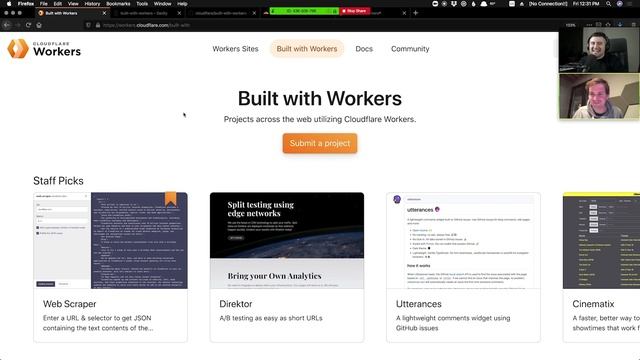Image resolution: width=640 pixels, height=360 pixels.
Task: Click the "A/B testing as easy as short URLs" text
Action: 271,318
